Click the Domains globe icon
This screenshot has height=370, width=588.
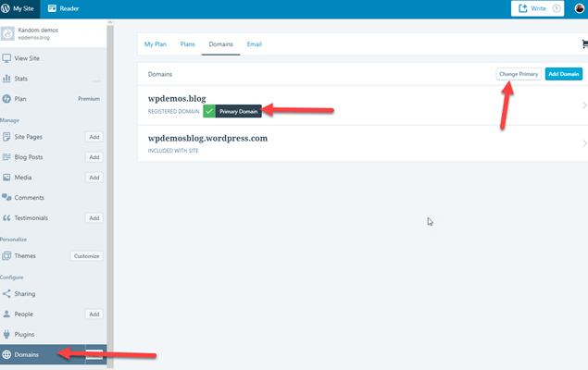point(6,354)
